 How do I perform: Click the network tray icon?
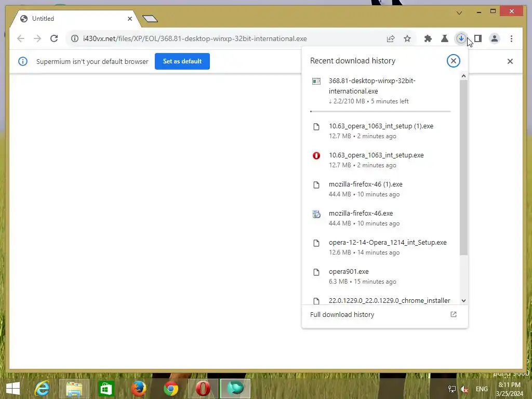451,389
